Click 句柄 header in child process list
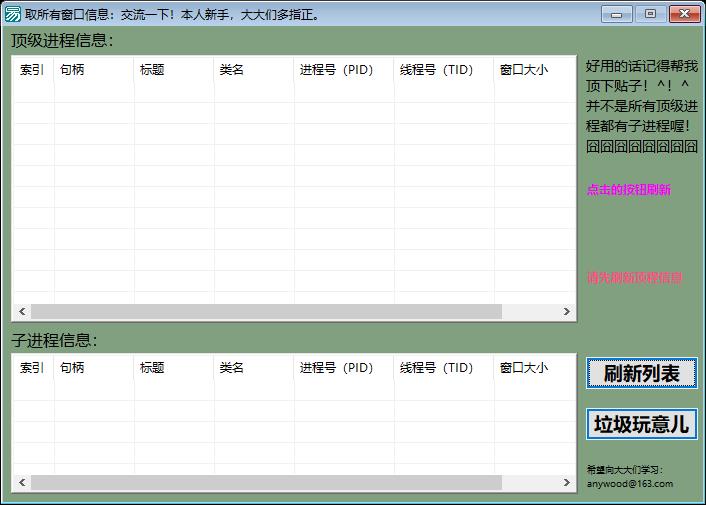 tap(94, 368)
